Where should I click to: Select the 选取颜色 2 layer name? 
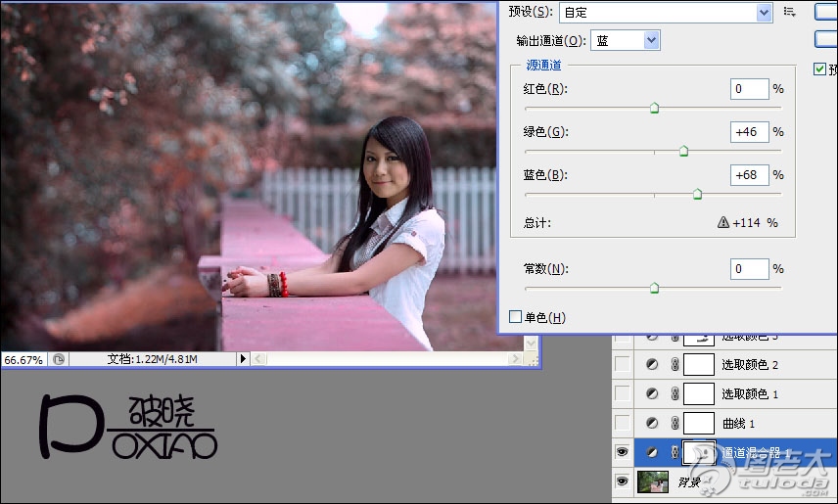[x=750, y=364]
